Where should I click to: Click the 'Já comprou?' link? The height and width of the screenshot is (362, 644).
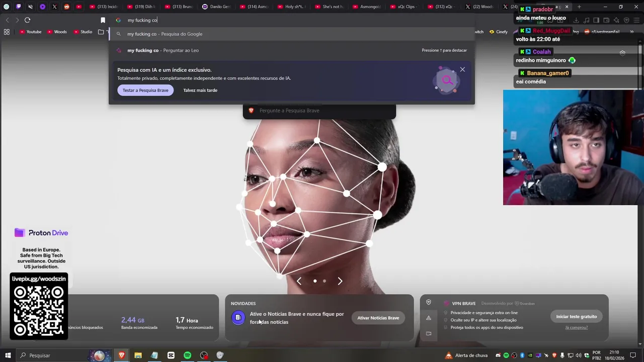[x=576, y=328]
